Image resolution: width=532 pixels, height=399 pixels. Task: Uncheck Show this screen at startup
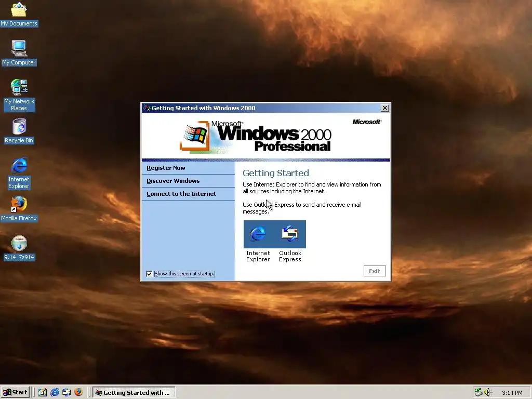[x=149, y=274]
